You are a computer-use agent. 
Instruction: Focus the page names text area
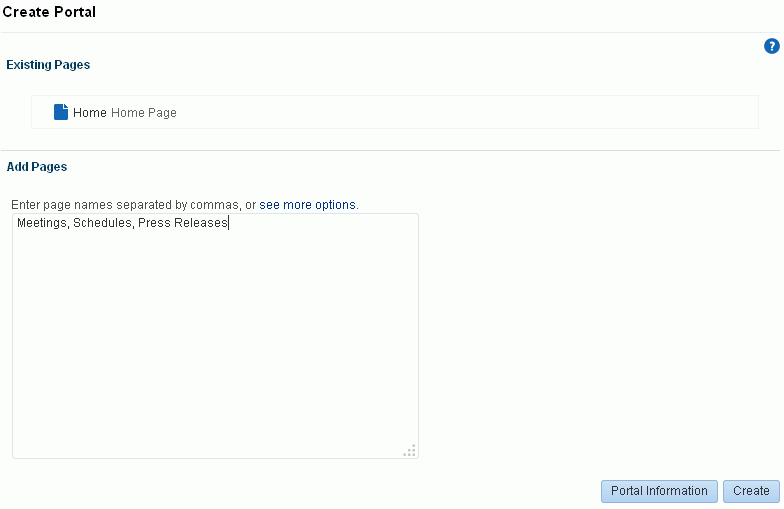[x=216, y=336]
